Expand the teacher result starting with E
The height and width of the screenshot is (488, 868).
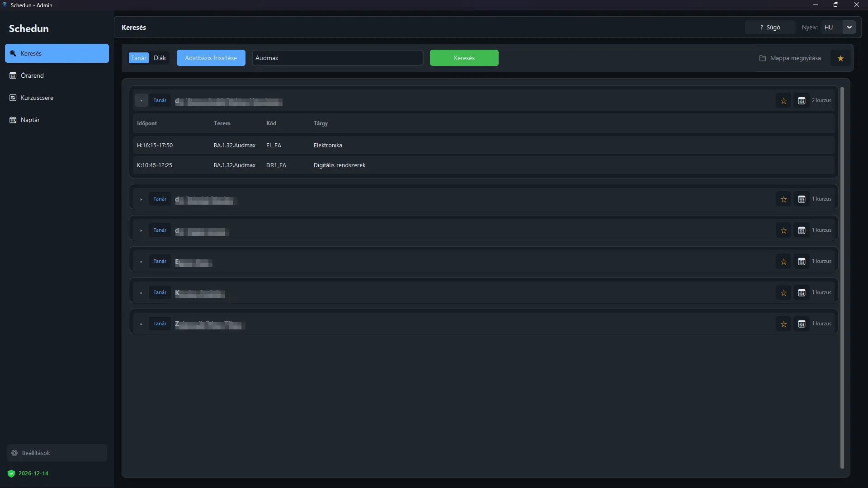coord(142,261)
